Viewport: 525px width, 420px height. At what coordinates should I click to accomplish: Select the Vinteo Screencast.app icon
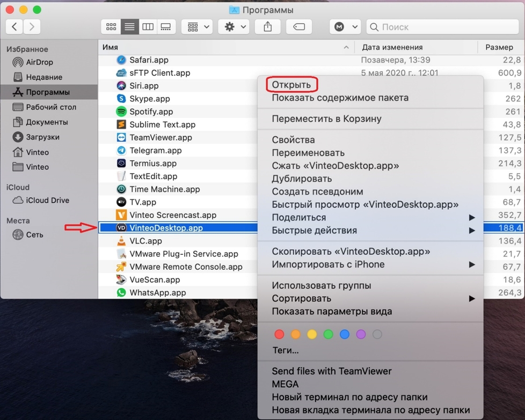121,215
